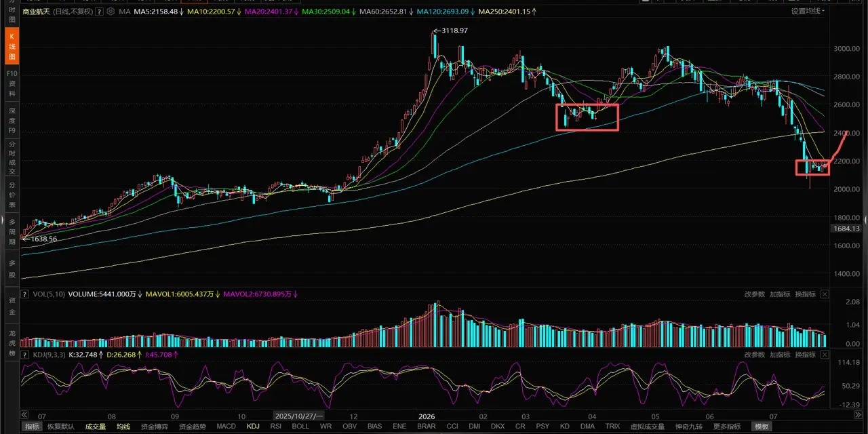868x434 pixels.
Task: Click 换指标 in the volume panel
Action: pos(806,294)
